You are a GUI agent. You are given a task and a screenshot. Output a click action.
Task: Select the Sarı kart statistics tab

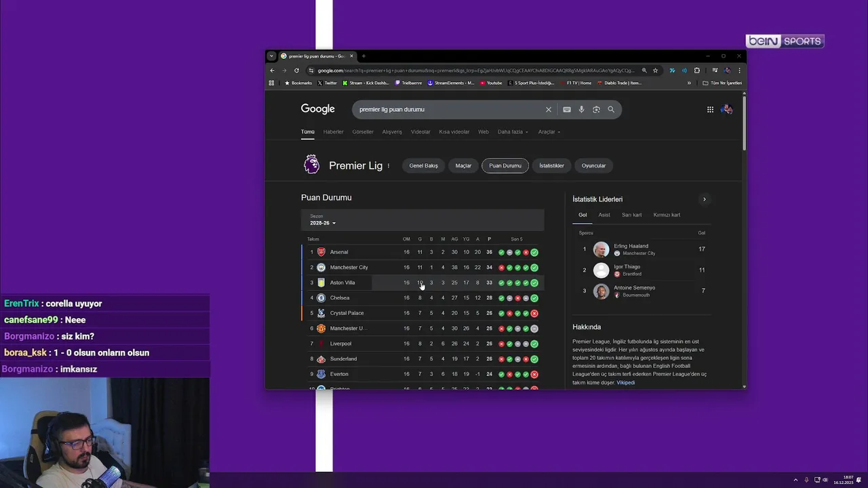632,215
